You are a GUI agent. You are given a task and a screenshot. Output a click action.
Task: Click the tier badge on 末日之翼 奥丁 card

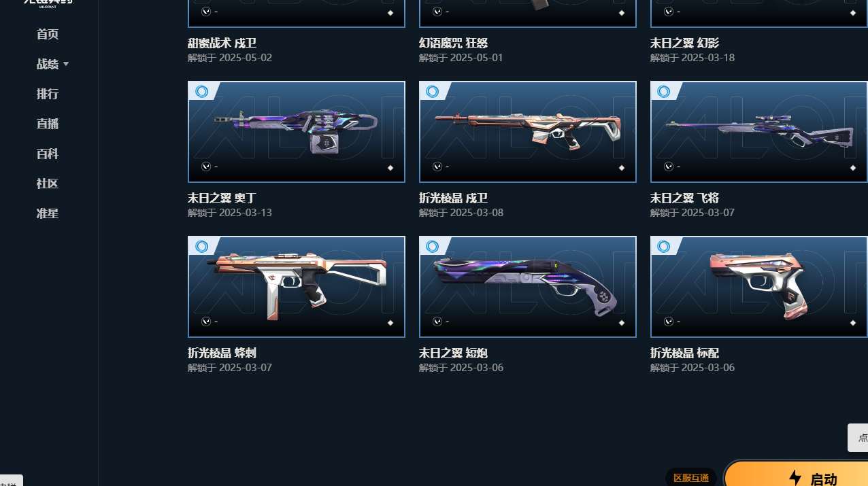click(201, 91)
